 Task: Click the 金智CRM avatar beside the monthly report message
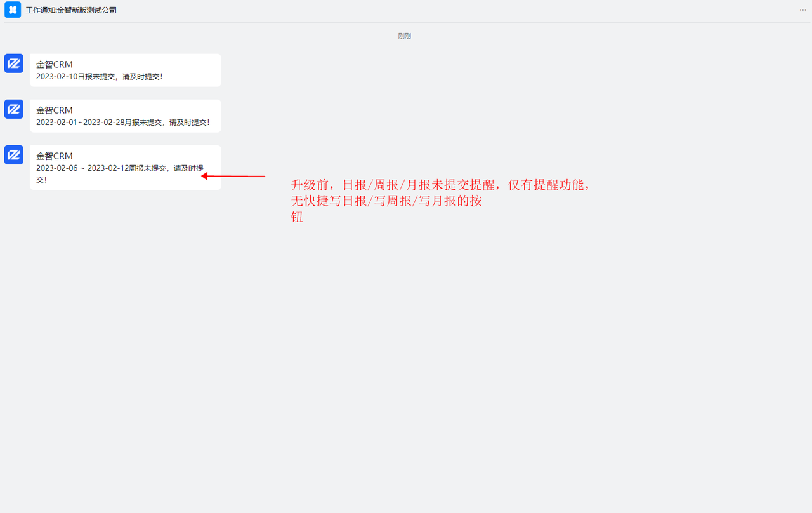(14, 109)
